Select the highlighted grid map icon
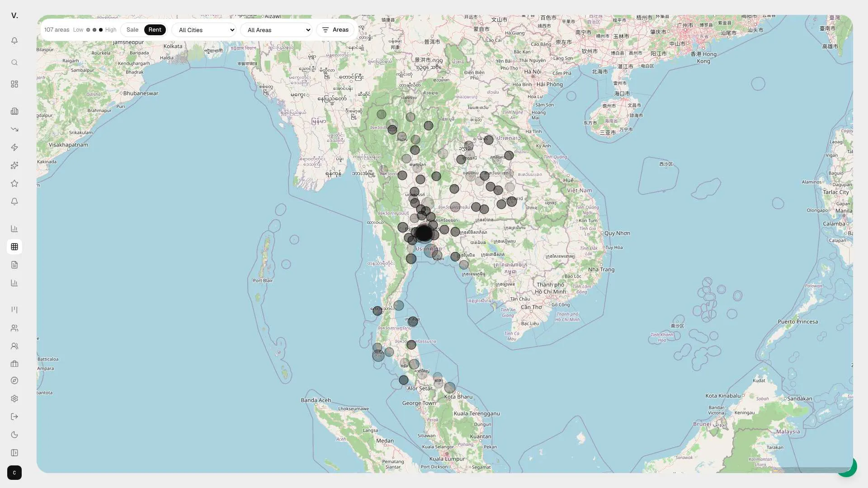 click(14, 247)
